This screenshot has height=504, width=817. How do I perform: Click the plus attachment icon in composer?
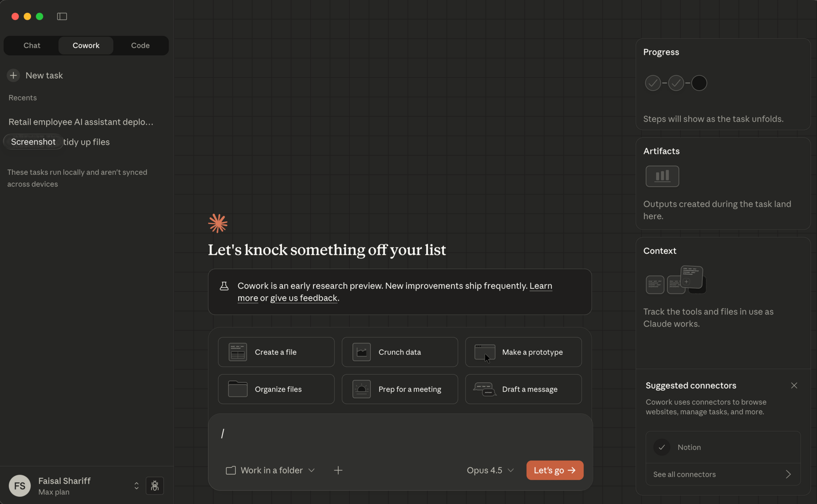point(338,470)
